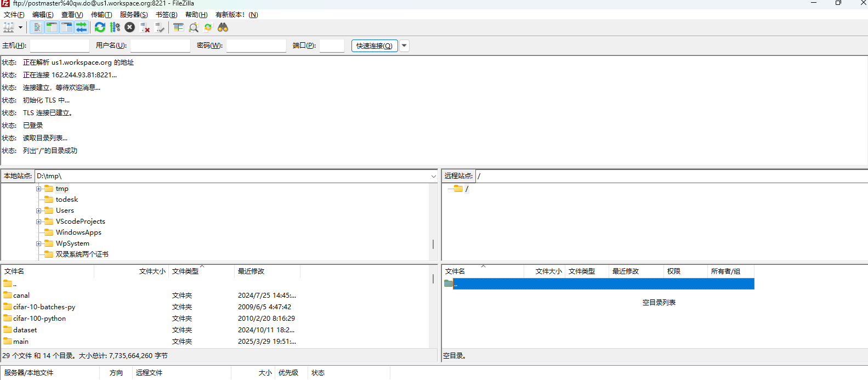Select the cifar-100-python folder

39,319
